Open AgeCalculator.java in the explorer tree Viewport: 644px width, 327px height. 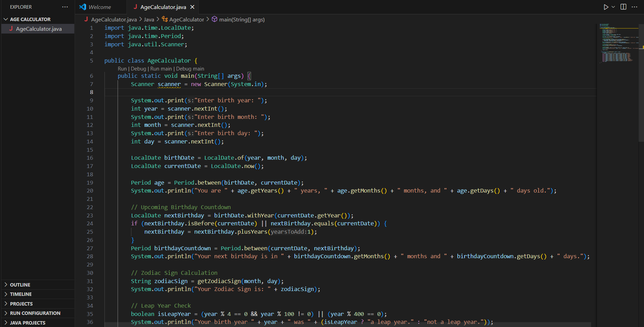[x=39, y=29]
